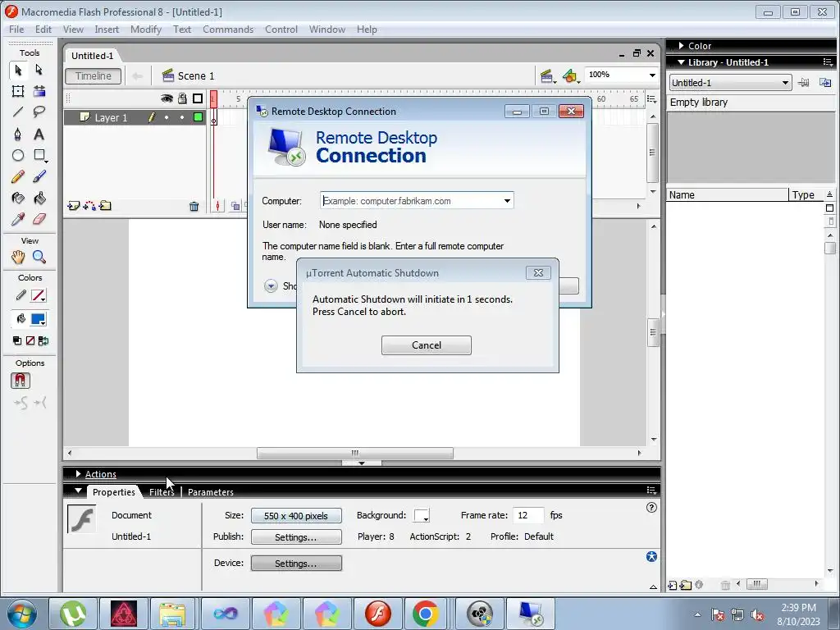Open the Commands menu

click(228, 30)
